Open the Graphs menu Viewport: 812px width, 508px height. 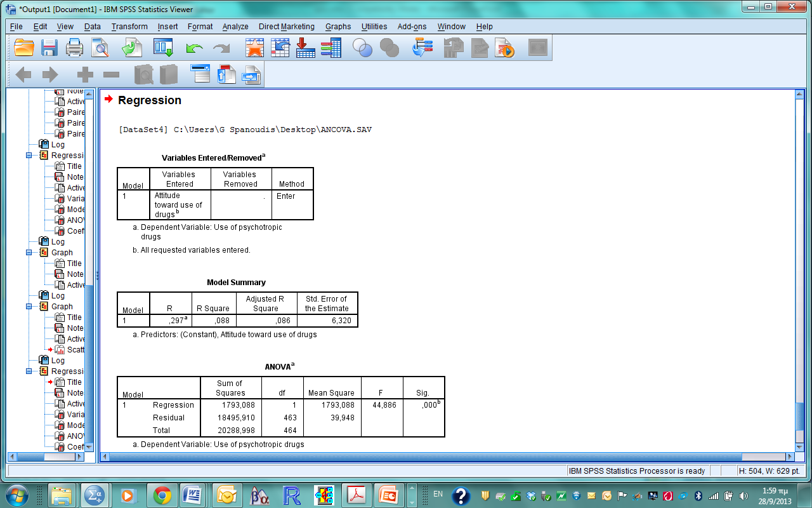[338, 27]
